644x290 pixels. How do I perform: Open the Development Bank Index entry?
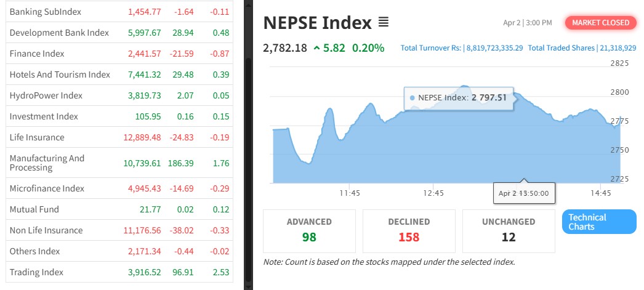(x=59, y=33)
